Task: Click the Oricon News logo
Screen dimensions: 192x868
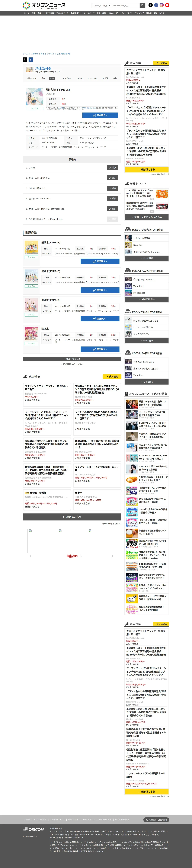Action: click(x=44, y=5)
